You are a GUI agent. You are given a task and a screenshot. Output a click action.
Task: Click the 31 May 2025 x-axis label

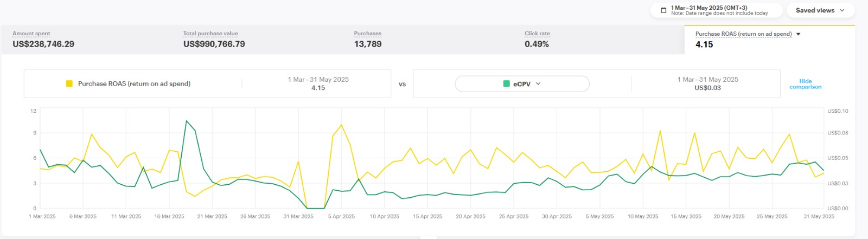click(x=819, y=216)
